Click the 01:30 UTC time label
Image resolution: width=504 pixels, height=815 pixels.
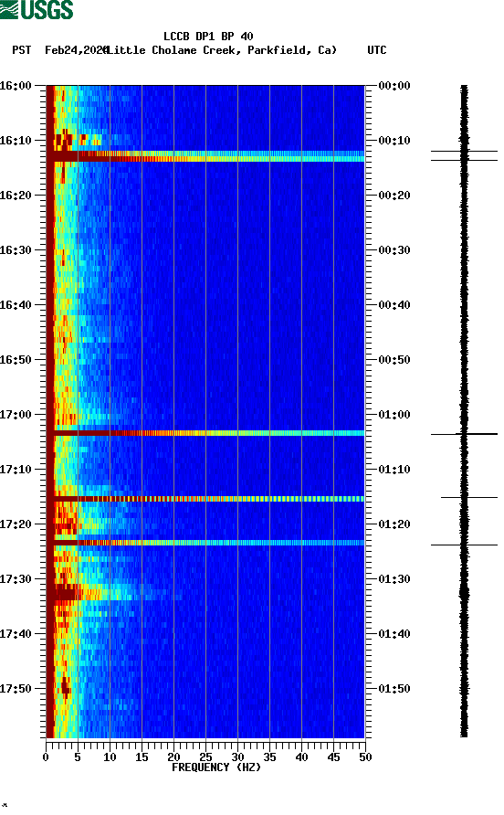tap(394, 579)
